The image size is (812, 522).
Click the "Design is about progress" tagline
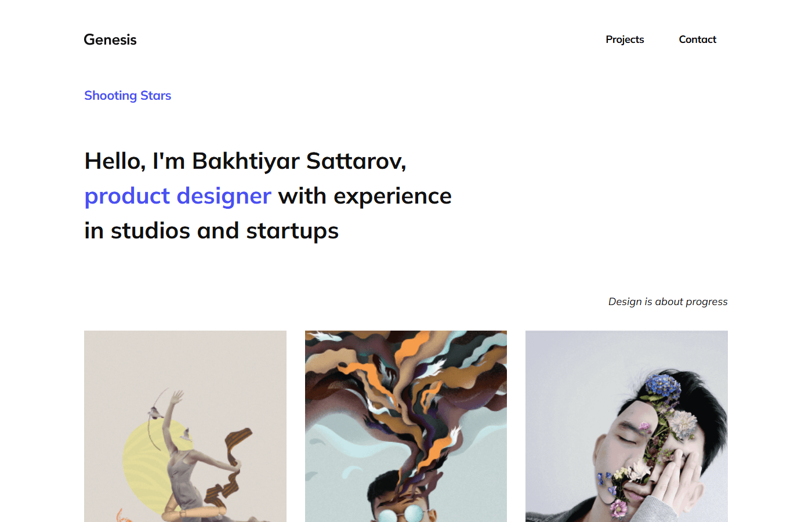click(668, 302)
